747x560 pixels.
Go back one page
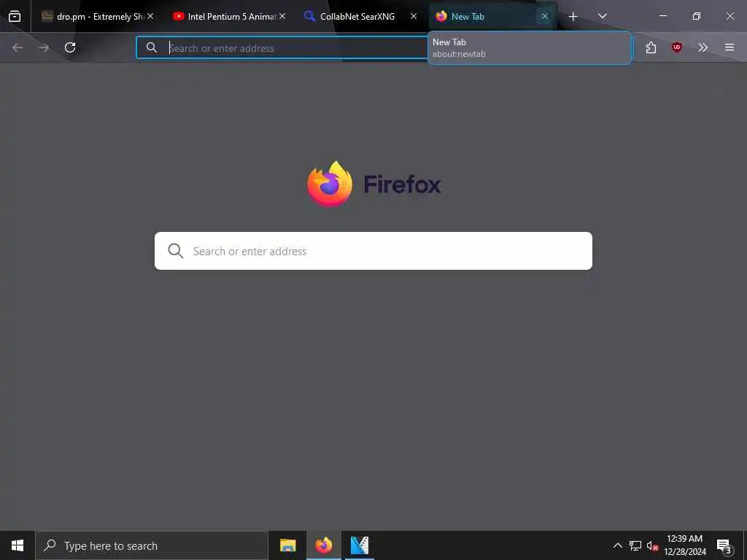(18, 47)
